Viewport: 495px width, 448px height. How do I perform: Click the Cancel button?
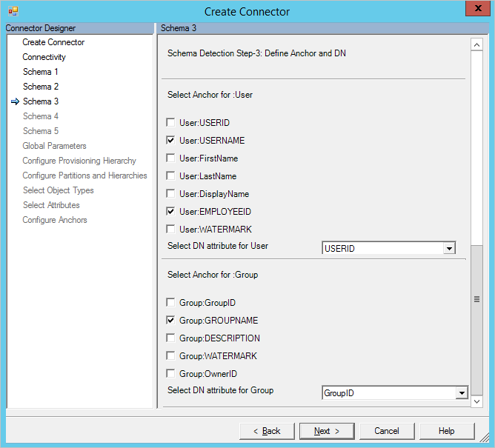pyautogui.click(x=387, y=431)
